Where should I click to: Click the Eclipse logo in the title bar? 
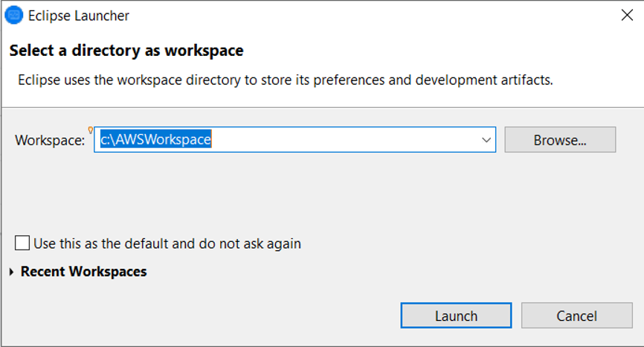13,15
